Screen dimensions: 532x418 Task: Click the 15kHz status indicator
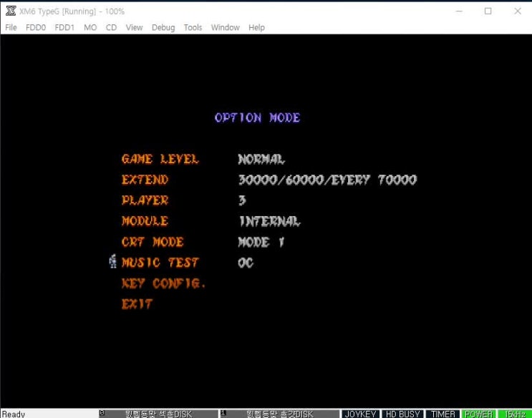[x=515, y=414]
